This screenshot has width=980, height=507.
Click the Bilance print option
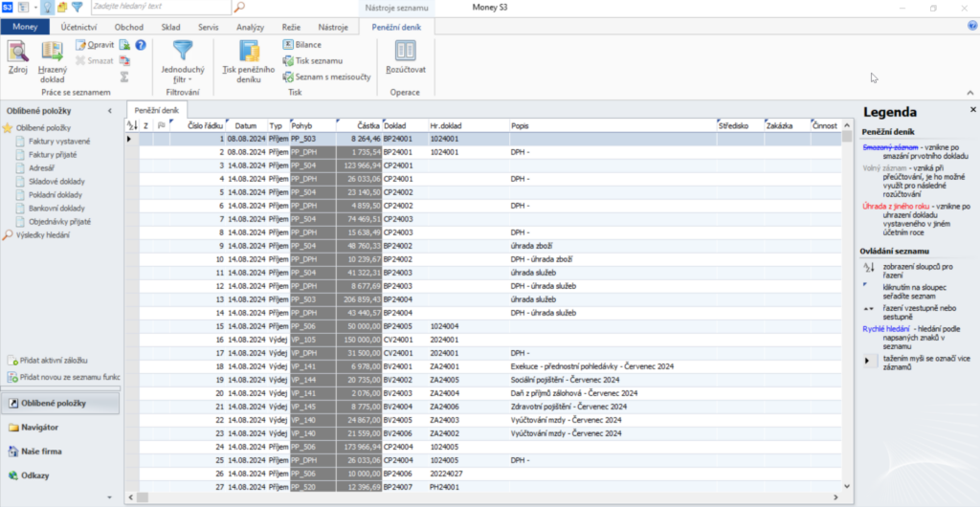pos(301,45)
